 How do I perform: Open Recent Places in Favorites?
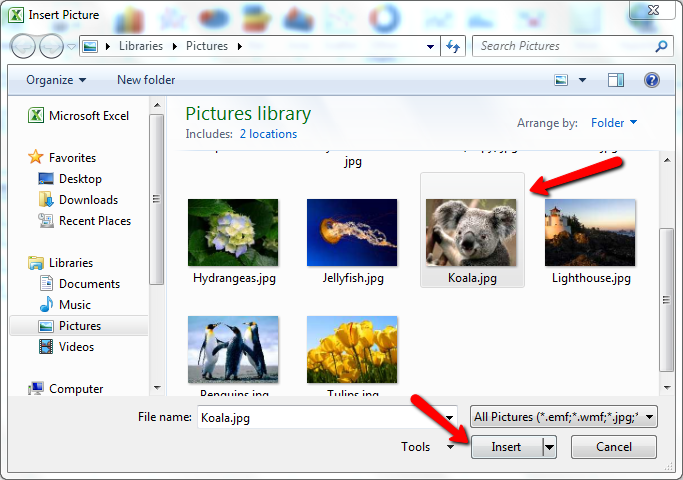point(85,221)
